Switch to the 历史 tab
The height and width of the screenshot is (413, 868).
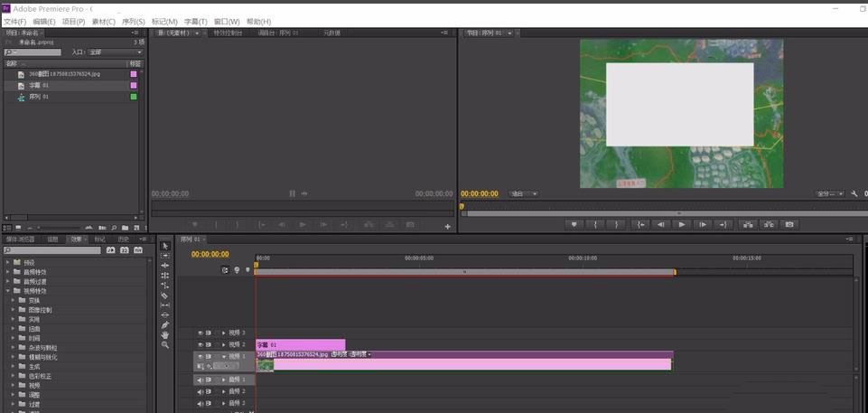[x=123, y=239]
